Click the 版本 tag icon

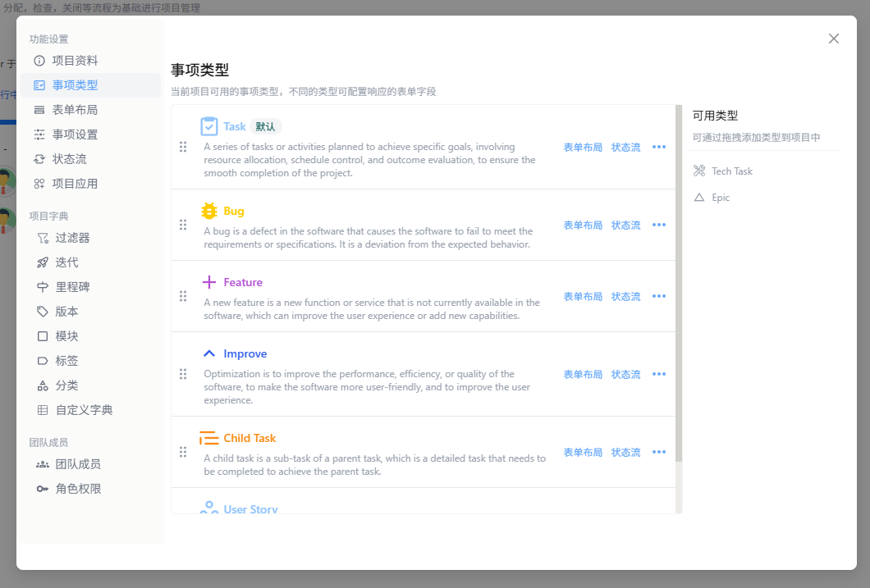(x=43, y=312)
